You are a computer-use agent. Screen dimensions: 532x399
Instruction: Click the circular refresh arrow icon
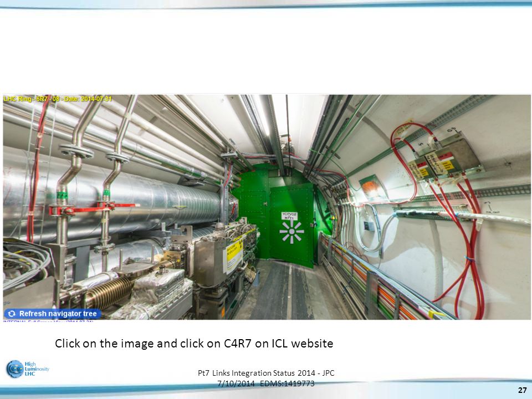click(x=12, y=314)
